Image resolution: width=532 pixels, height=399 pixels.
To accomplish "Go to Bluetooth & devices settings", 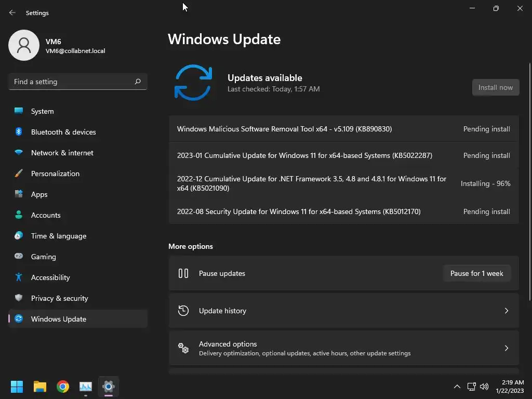I will (x=78, y=132).
